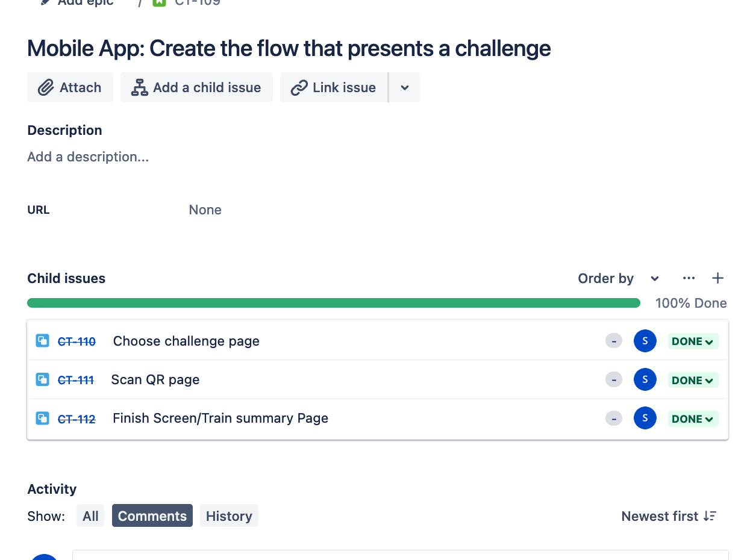Show All activity
The height and width of the screenshot is (560, 753).
coord(90,516)
